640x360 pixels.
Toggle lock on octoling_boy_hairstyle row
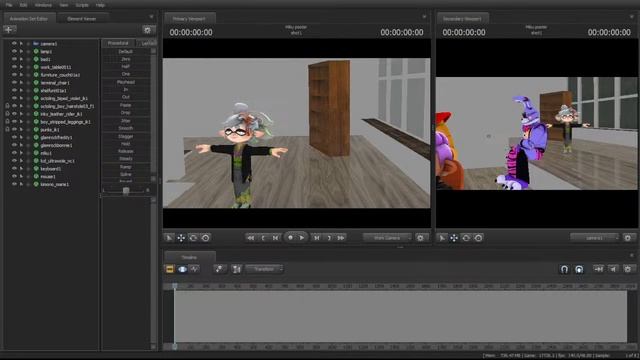pos(7,106)
